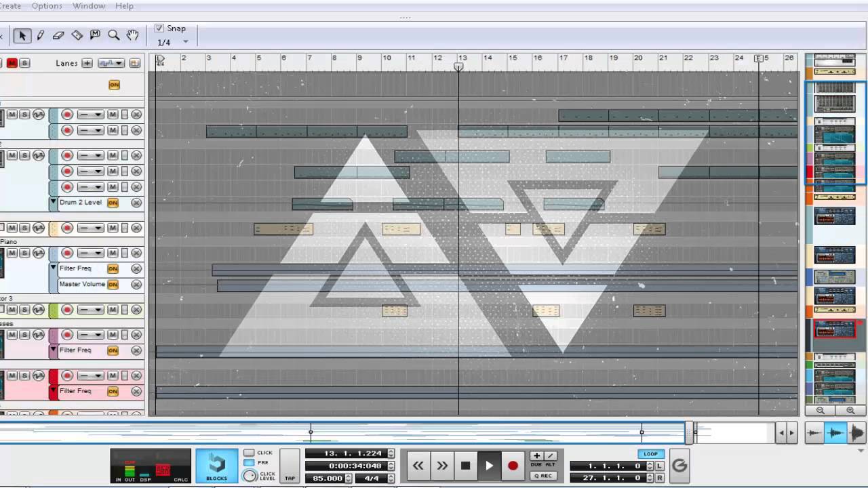Mute the Piano track
The height and width of the screenshot is (488, 868).
[12, 253]
